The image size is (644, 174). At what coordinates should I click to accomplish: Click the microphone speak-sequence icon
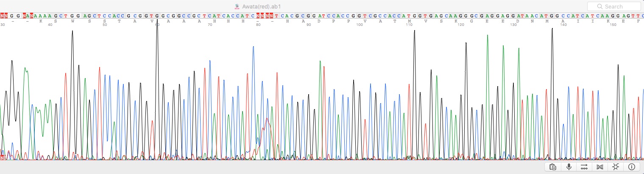pyautogui.click(x=568, y=167)
